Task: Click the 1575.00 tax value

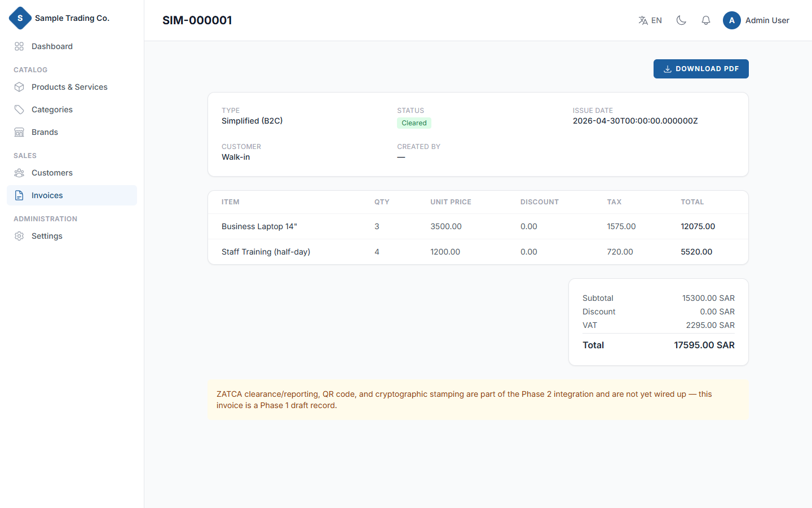Action: pyautogui.click(x=621, y=226)
